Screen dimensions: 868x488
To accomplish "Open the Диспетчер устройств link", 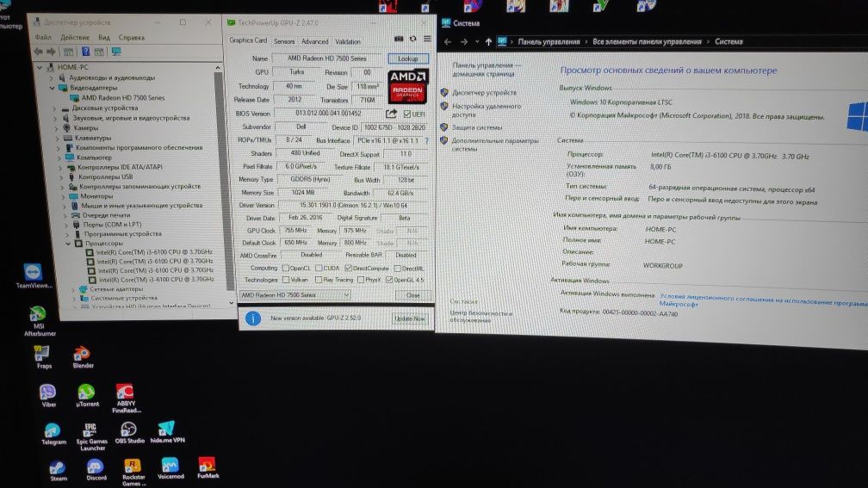I will click(484, 93).
